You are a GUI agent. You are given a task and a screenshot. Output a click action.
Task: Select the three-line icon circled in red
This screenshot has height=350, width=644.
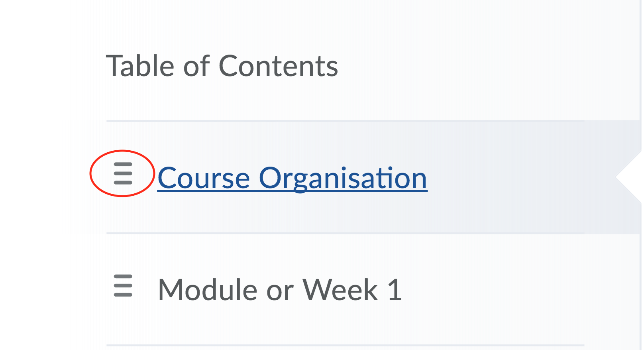click(x=123, y=173)
